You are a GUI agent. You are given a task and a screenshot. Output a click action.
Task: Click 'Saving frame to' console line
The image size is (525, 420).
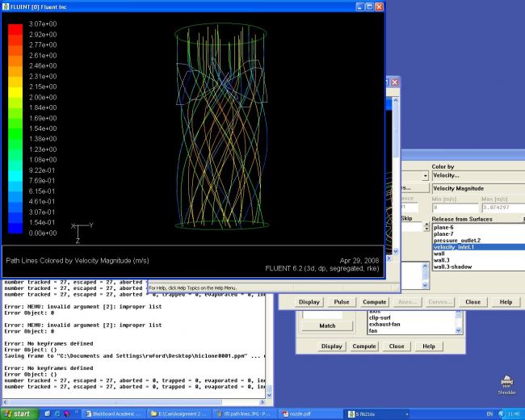coord(134,355)
